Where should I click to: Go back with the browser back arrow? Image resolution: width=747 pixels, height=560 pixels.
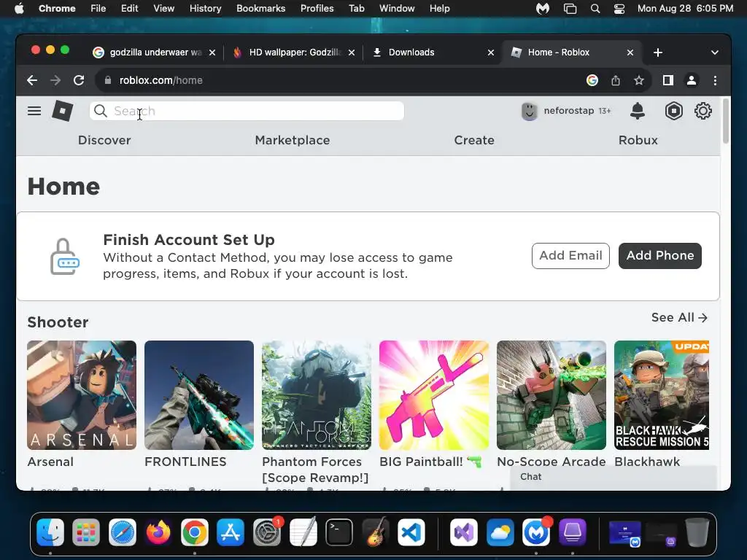tap(32, 80)
